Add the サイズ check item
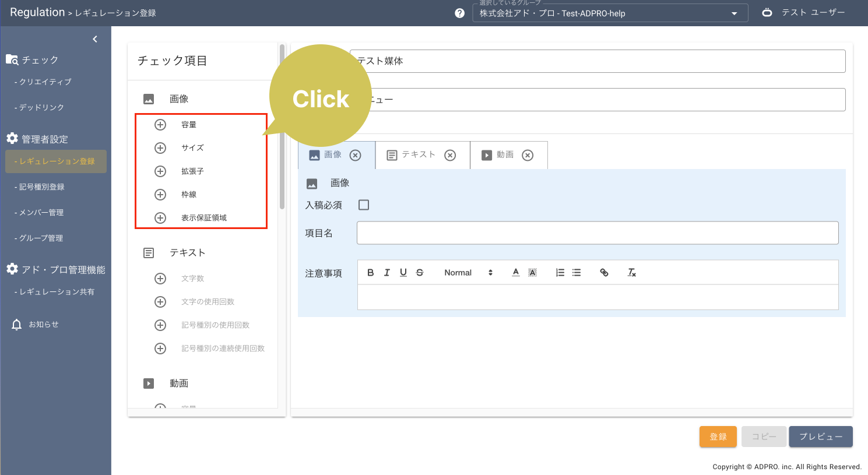The image size is (868, 475). click(x=160, y=148)
